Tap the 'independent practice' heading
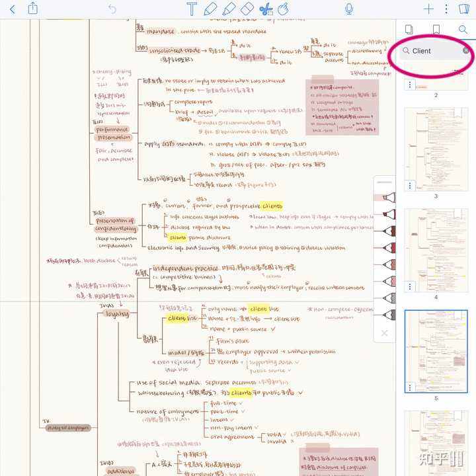Viewport: 476px width, 476px height. coord(185,268)
